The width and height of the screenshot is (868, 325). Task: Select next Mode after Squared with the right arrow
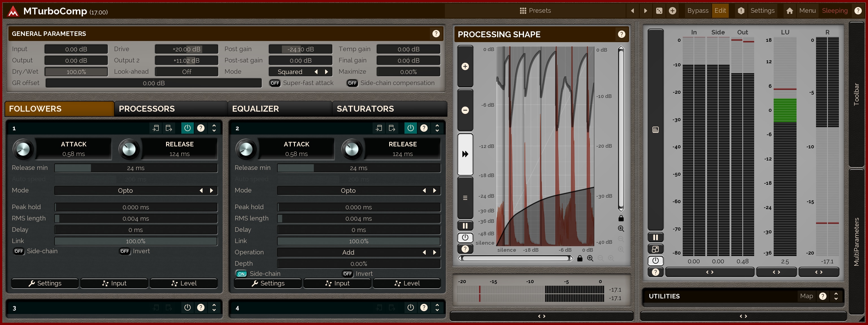click(x=326, y=72)
